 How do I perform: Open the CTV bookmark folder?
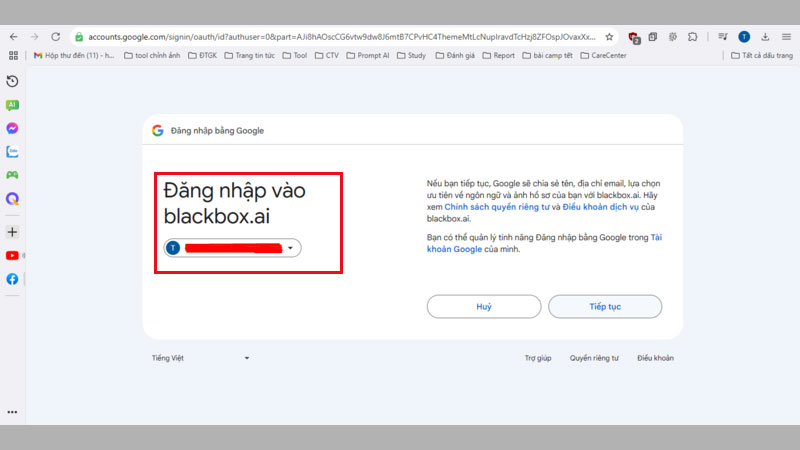coord(327,55)
